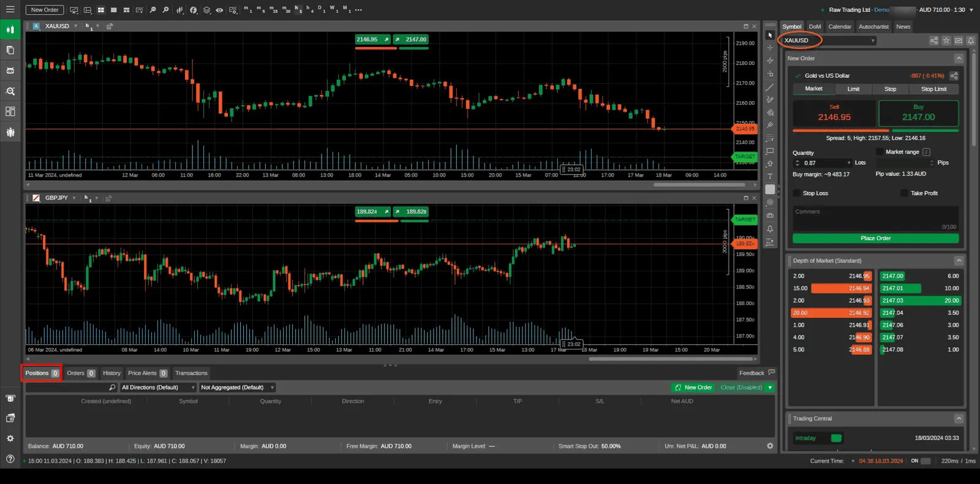Open GBPJPY chart h1 timeframe dropdown
The image size is (980, 484).
pyautogui.click(x=96, y=198)
